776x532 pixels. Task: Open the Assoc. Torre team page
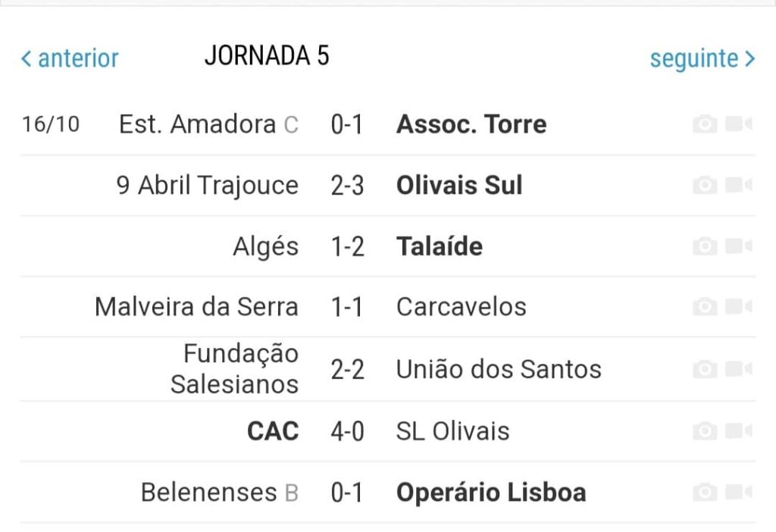471,124
